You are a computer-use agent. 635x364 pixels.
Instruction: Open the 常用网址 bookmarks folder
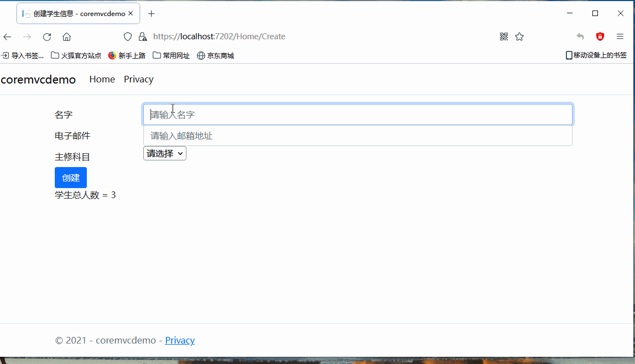click(x=171, y=55)
